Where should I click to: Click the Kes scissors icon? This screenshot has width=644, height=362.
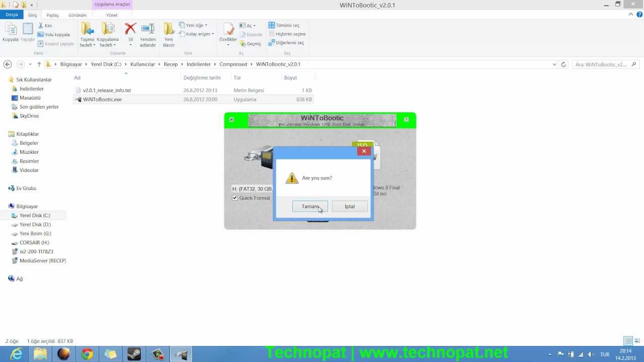click(x=41, y=26)
